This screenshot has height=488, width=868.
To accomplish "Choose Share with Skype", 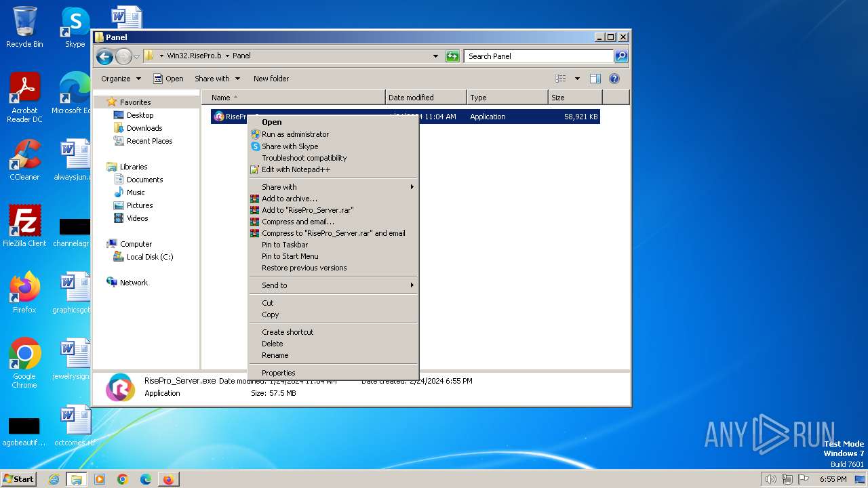I will [334, 146].
